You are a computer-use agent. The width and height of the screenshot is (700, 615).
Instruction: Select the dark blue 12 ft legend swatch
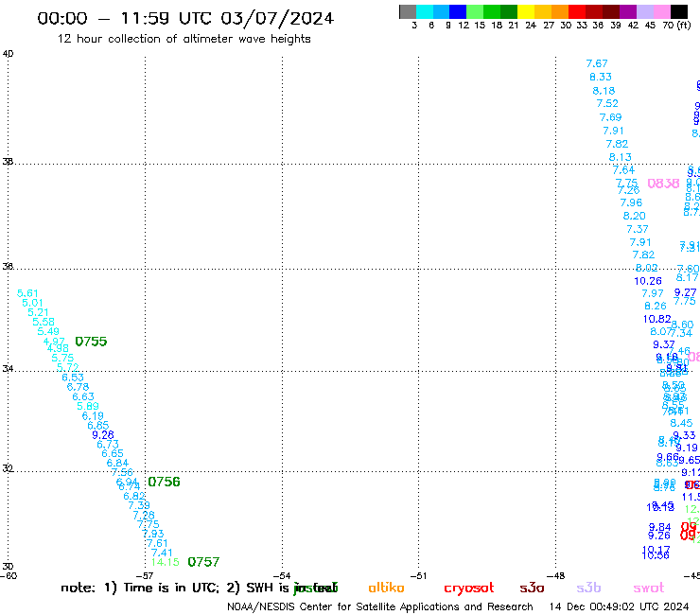tap(458, 11)
